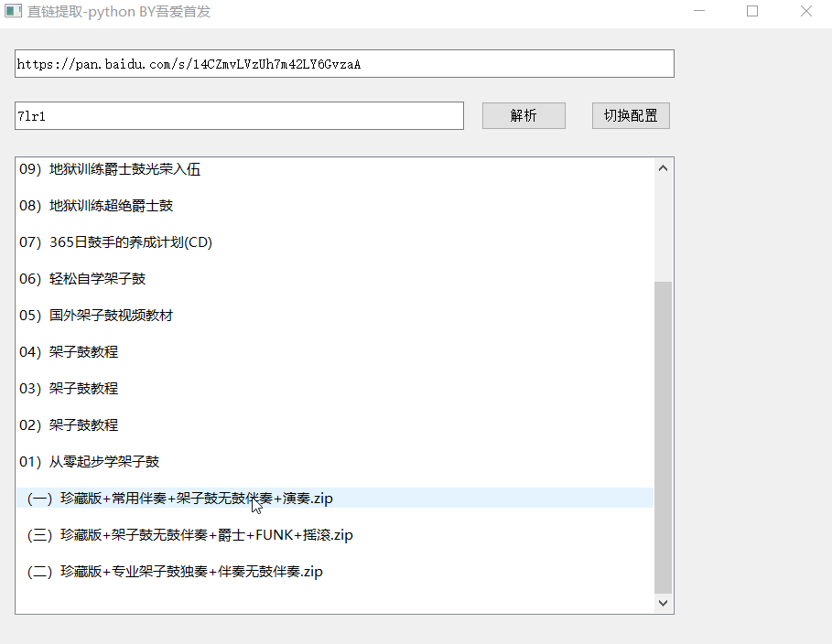The image size is (832, 644).
Task: Maximize the 直链提取 window
Action: tap(752, 11)
